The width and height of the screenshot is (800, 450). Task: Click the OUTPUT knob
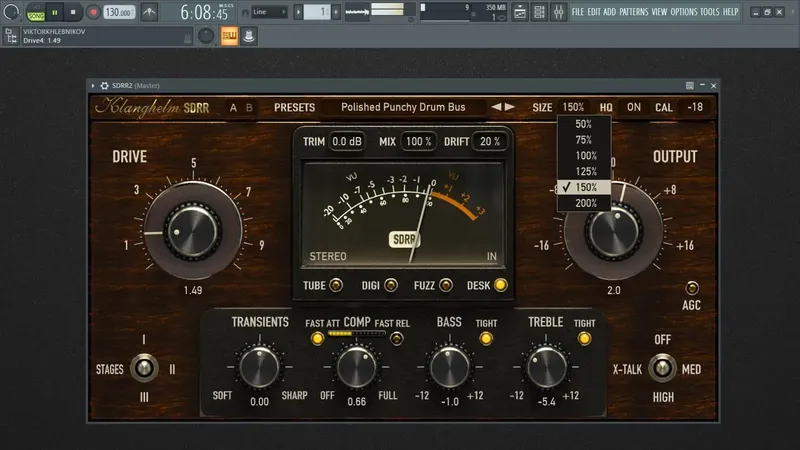coord(614,231)
